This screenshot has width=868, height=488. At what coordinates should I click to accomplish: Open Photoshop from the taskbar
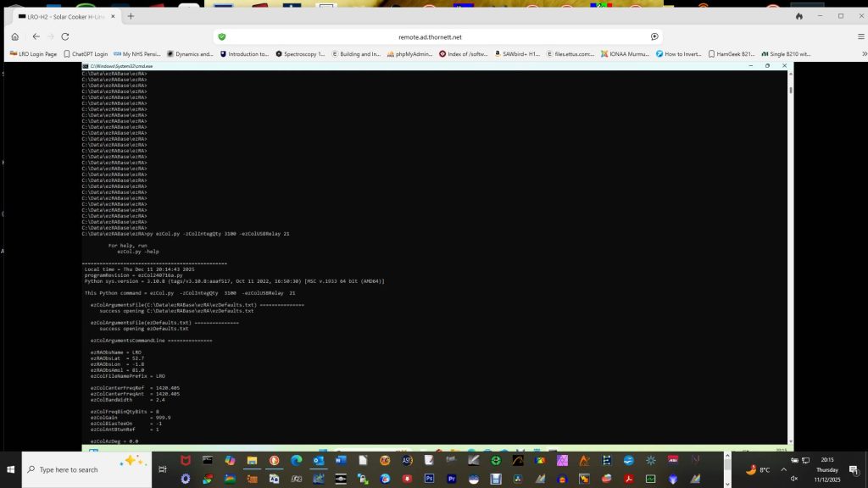pyautogui.click(x=429, y=479)
